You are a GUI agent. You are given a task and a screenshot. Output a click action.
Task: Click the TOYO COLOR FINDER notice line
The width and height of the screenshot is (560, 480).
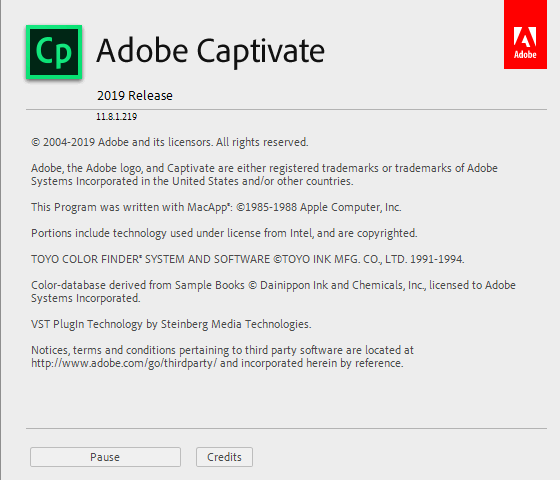(x=248, y=259)
